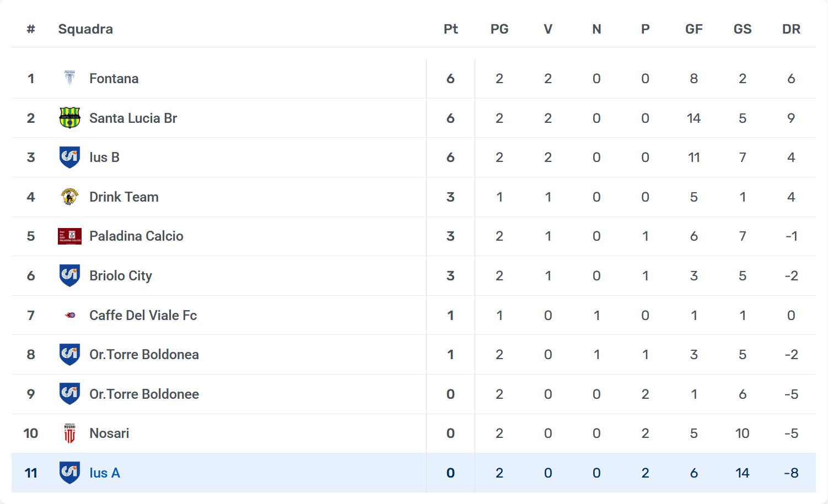828x504 pixels.
Task: Click the GF goals scored header
Action: (x=693, y=29)
